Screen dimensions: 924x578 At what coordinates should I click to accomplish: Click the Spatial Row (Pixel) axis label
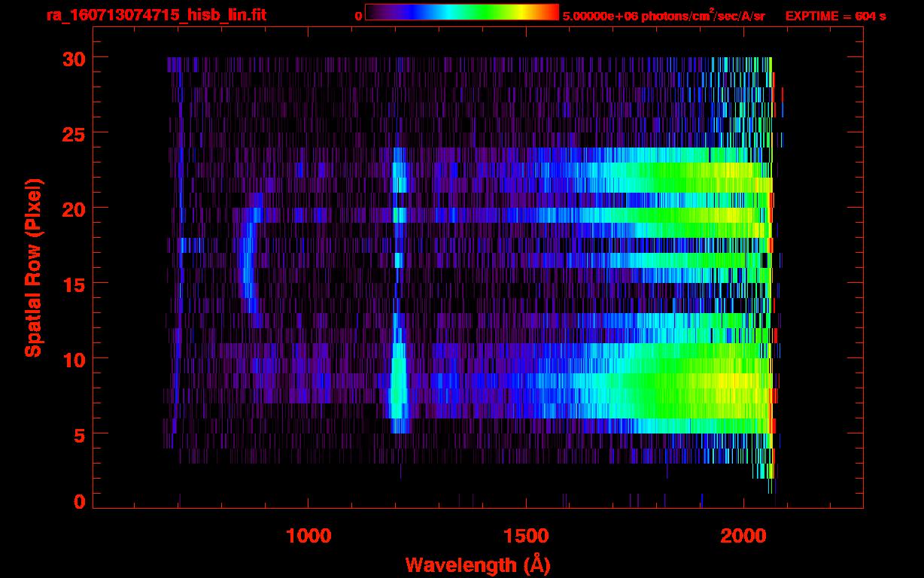point(33,267)
